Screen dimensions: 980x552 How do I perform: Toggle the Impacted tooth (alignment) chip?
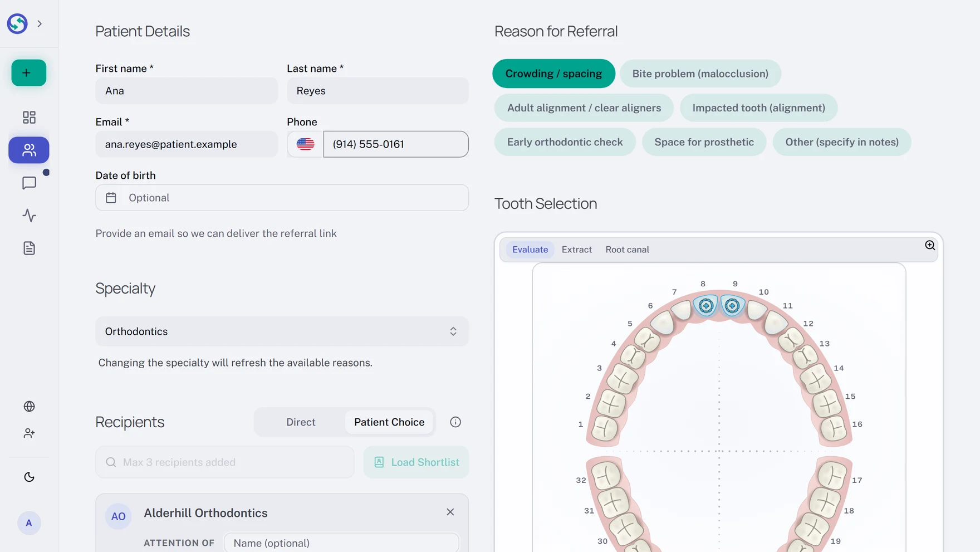click(758, 108)
